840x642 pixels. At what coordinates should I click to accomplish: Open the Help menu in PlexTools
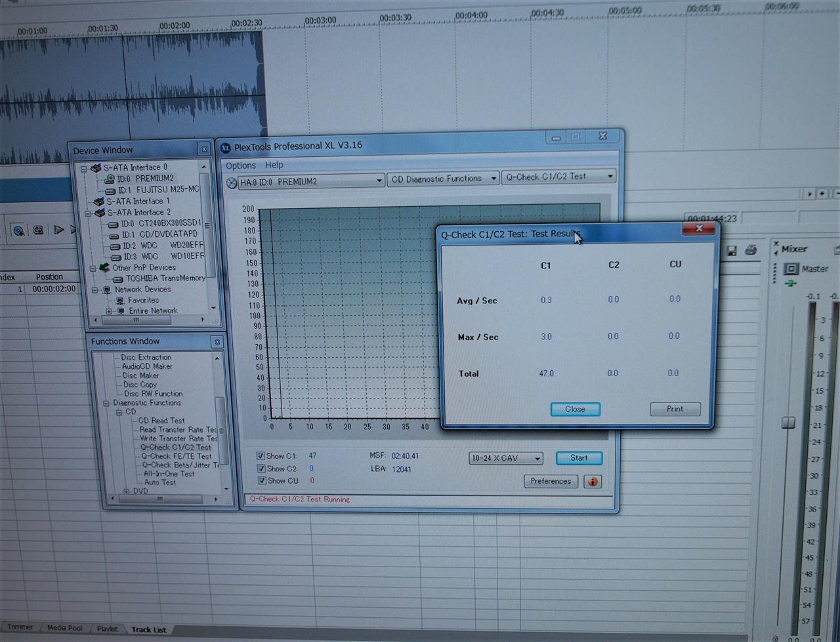[x=274, y=165]
